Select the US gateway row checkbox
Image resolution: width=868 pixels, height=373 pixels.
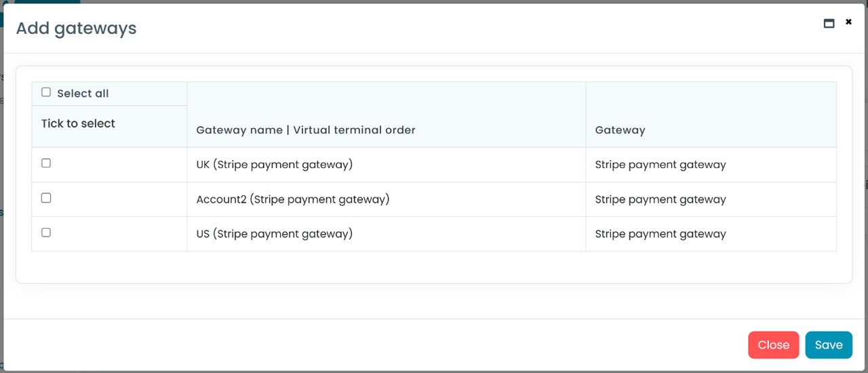(x=46, y=232)
